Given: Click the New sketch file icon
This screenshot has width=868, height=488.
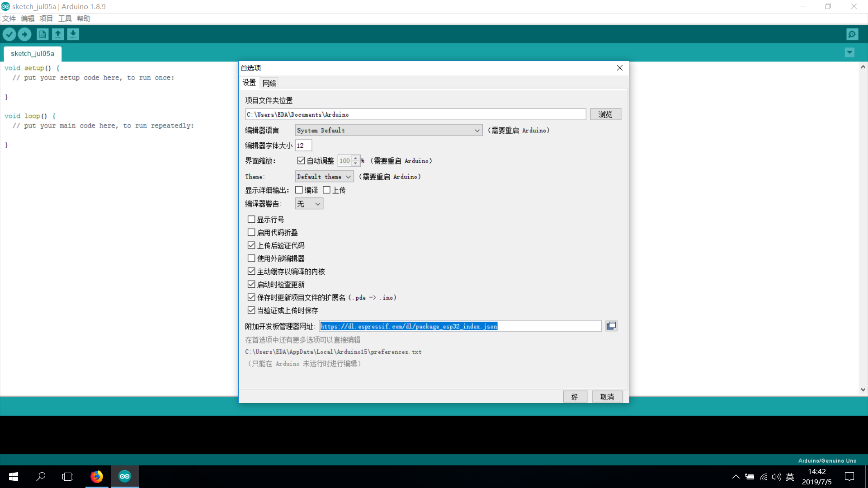Looking at the screenshot, I should tap(42, 34).
